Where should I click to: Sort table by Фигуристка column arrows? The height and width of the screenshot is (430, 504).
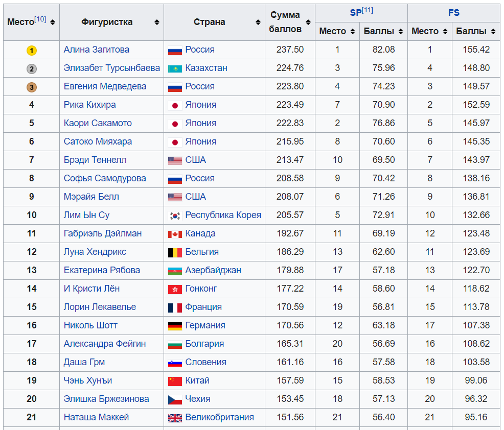coord(156,22)
